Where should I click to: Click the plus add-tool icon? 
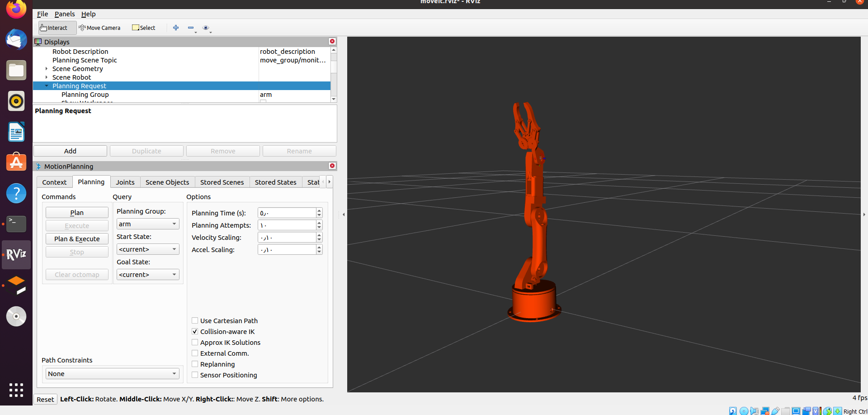click(x=176, y=28)
